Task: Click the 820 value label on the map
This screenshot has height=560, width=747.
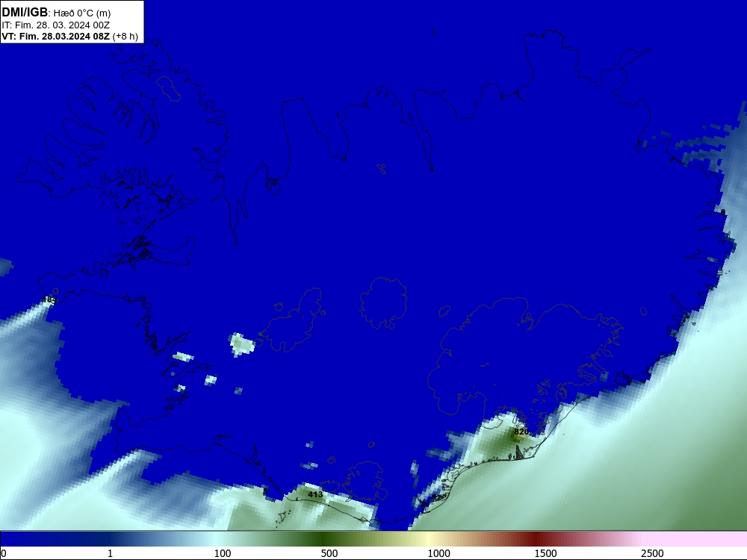Action: point(521,432)
